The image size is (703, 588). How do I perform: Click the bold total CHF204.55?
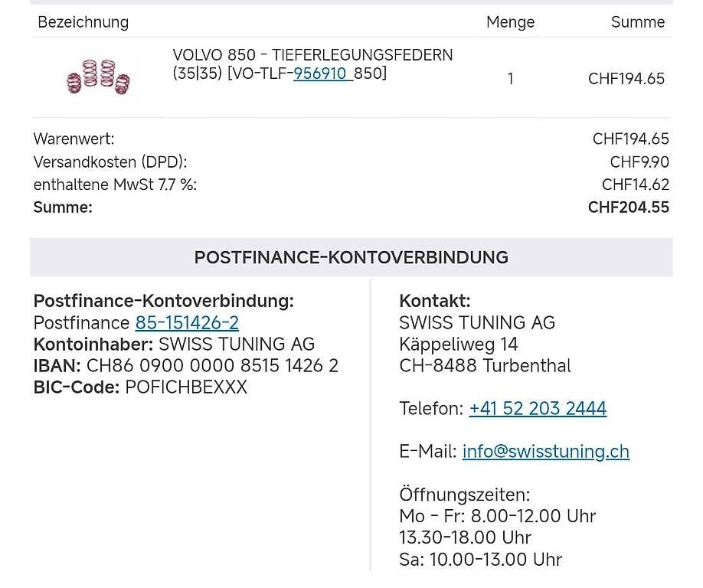pos(628,207)
